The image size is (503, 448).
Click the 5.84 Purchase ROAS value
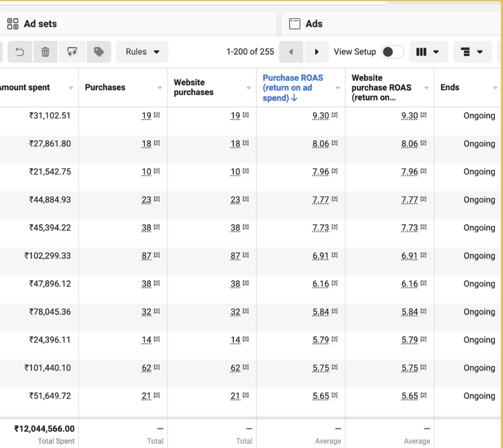[x=321, y=313]
